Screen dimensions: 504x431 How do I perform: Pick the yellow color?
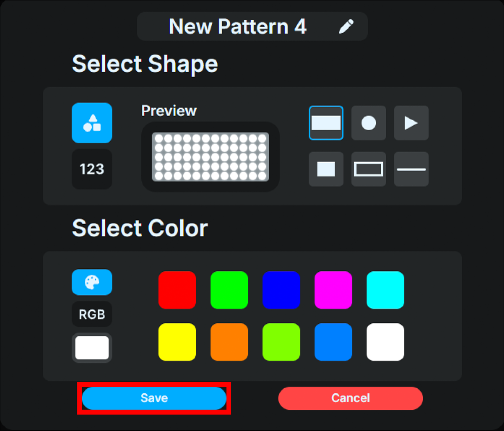(x=177, y=342)
